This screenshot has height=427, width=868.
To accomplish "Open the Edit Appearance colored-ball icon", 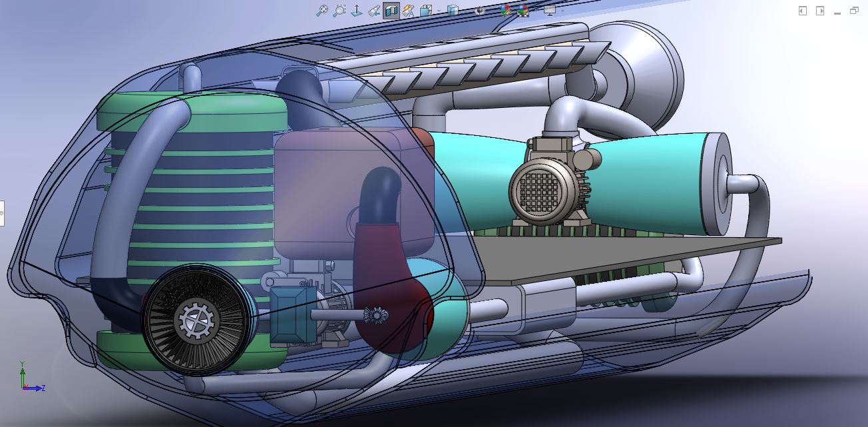I will tap(506, 10).
